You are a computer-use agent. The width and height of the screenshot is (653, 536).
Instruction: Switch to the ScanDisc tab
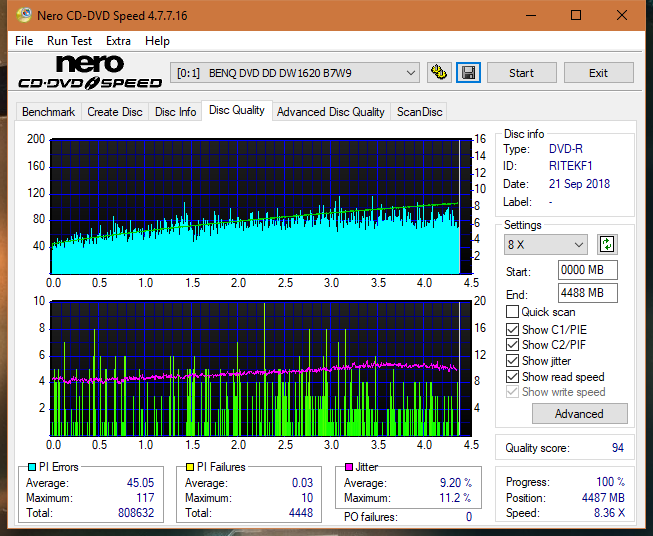419,112
